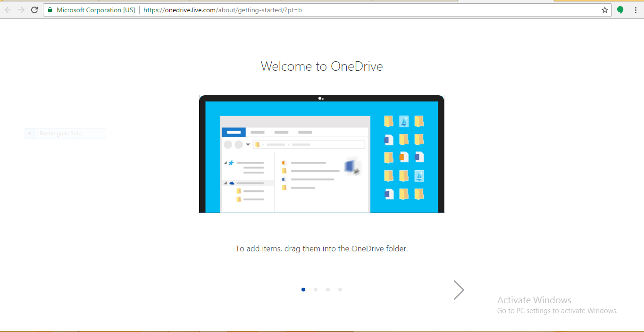Click the "Welcome to OneDrive" heading
The width and height of the screenshot is (644, 332).
tap(322, 66)
